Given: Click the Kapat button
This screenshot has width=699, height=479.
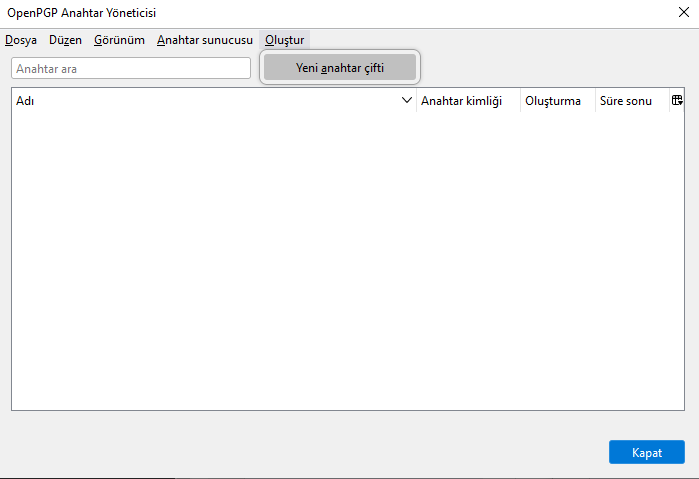Looking at the screenshot, I should (x=647, y=452).
